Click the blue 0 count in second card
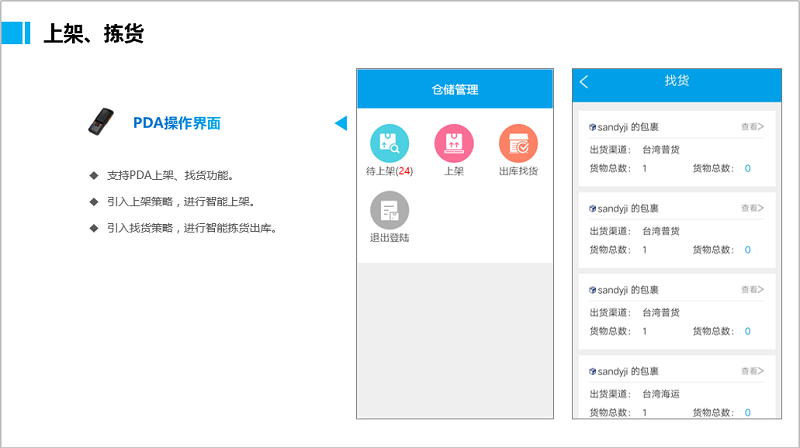 tap(747, 250)
